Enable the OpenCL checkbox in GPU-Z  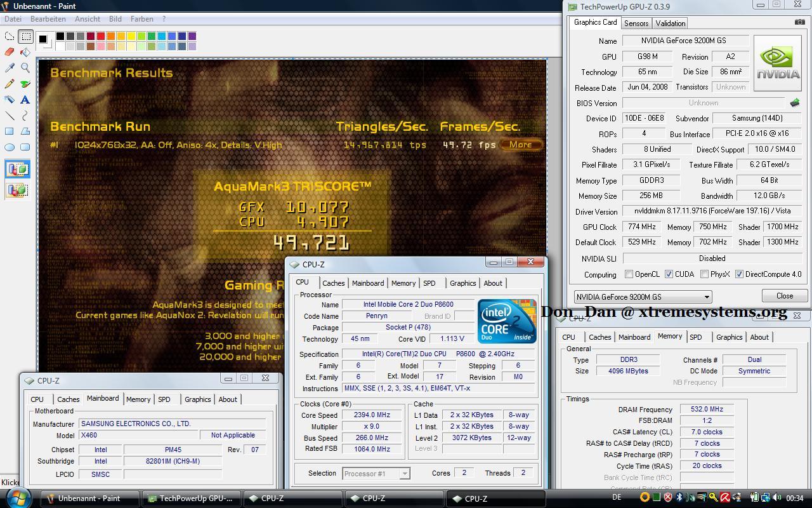(629, 274)
